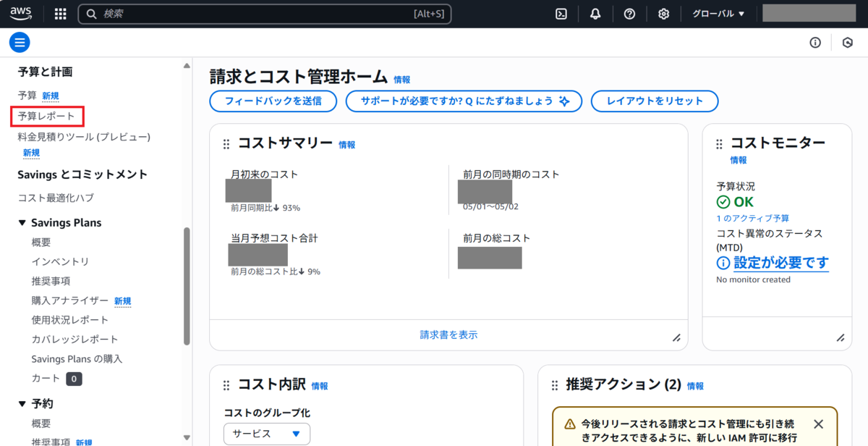Click the 月初来のコスト label

[x=264, y=174]
